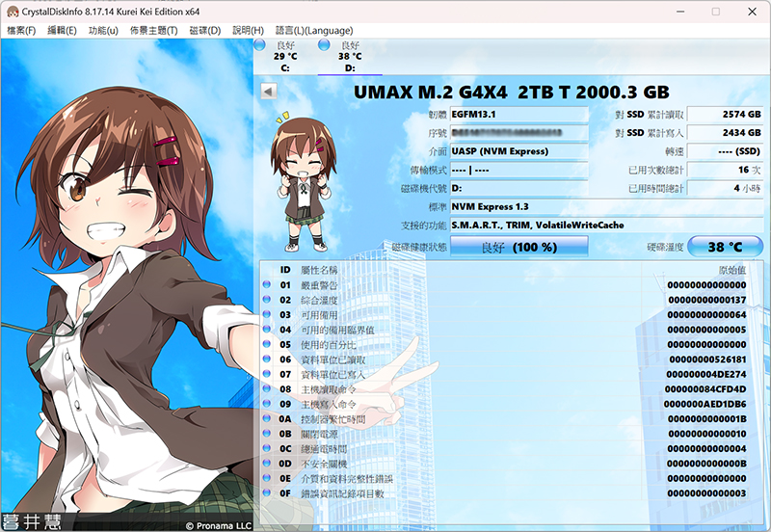
Task: Click the previous disk arrow button
Action: (269, 92)
